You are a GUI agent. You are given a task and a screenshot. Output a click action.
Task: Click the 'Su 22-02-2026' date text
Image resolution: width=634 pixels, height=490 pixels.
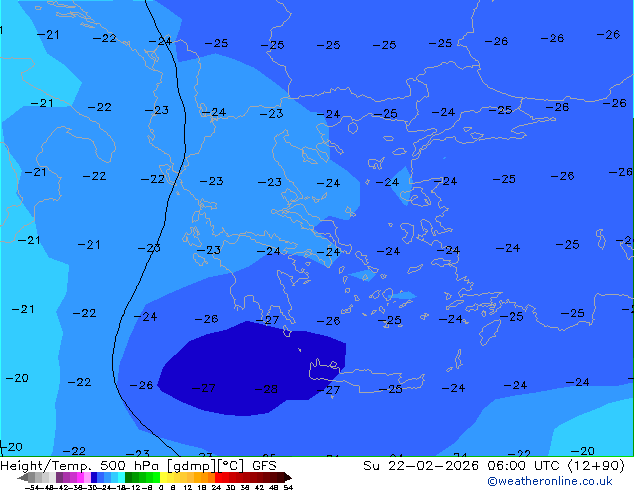point(421,465)
